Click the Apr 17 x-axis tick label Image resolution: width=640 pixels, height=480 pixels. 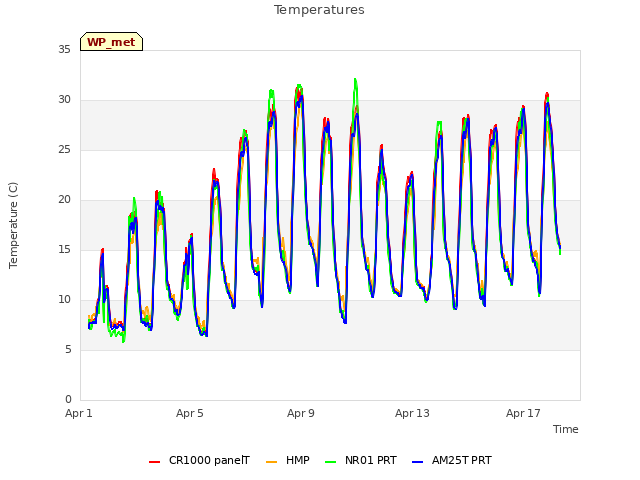523,413
